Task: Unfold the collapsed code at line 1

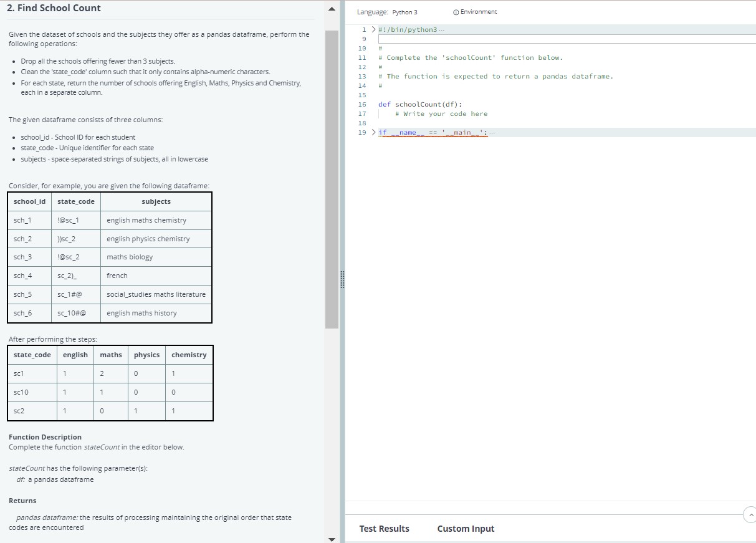Action: tap(374, 29)
